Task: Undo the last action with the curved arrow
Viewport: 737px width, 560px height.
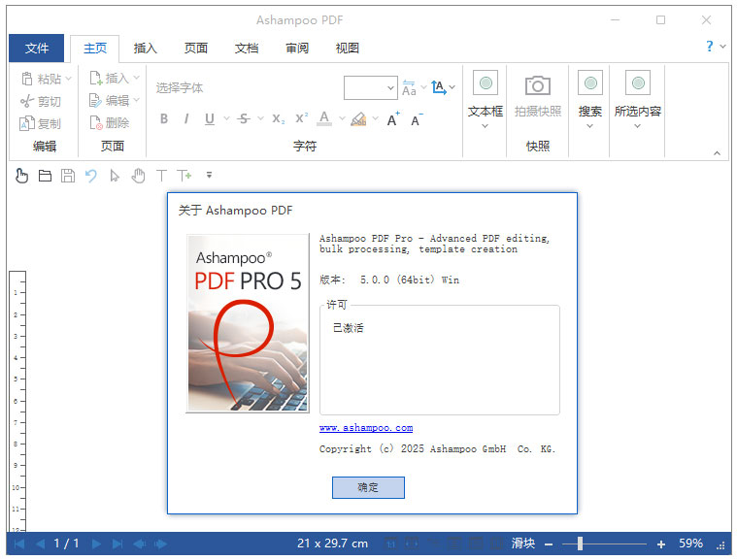Action: (91, 176)
